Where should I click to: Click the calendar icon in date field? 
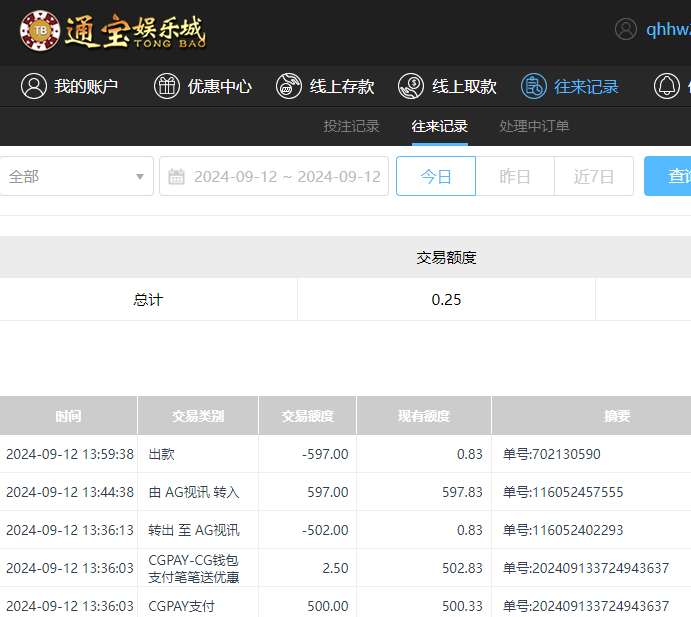click(177, 177)
